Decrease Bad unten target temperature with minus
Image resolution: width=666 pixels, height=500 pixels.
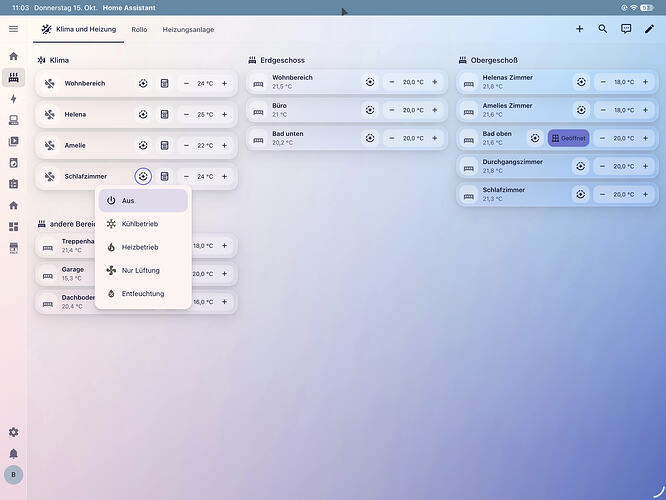[x=392, y=138]
